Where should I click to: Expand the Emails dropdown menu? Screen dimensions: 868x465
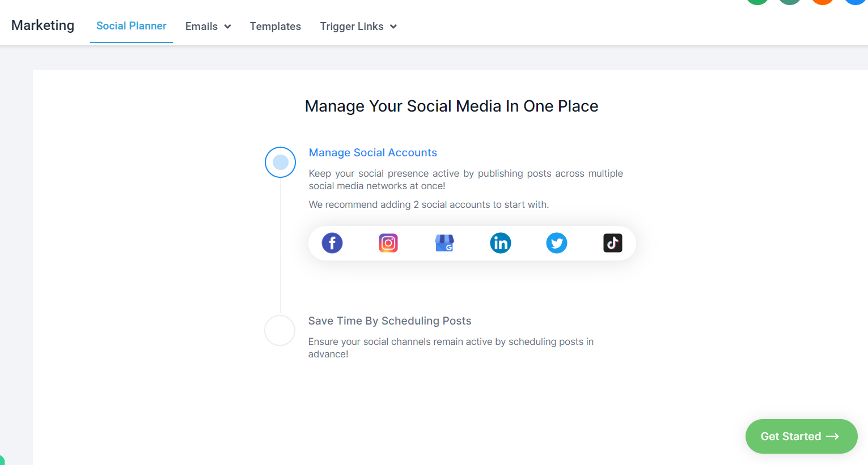(208, 27)
